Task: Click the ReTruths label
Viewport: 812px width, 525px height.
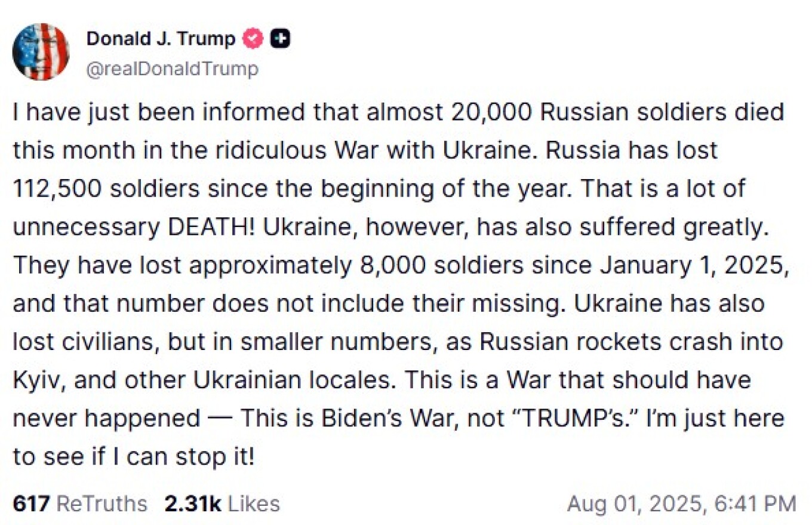Action: point(101,503)
